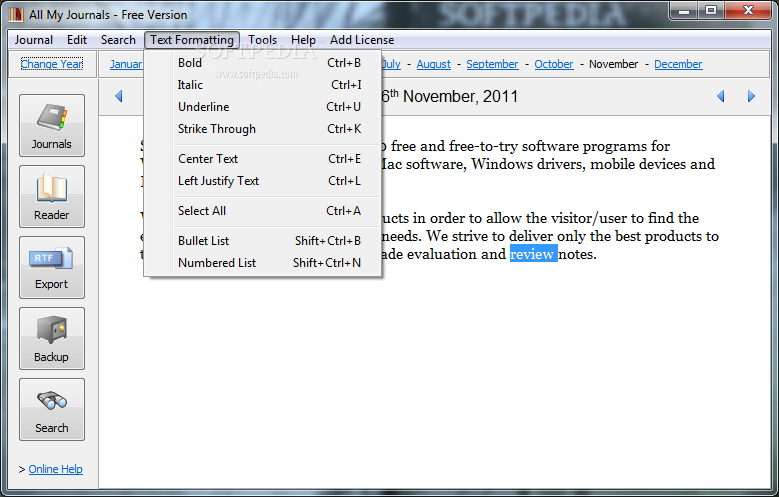Maximize the All My Journals window
The height and width of the screenshot is (497, 779).
click(711, 10)
